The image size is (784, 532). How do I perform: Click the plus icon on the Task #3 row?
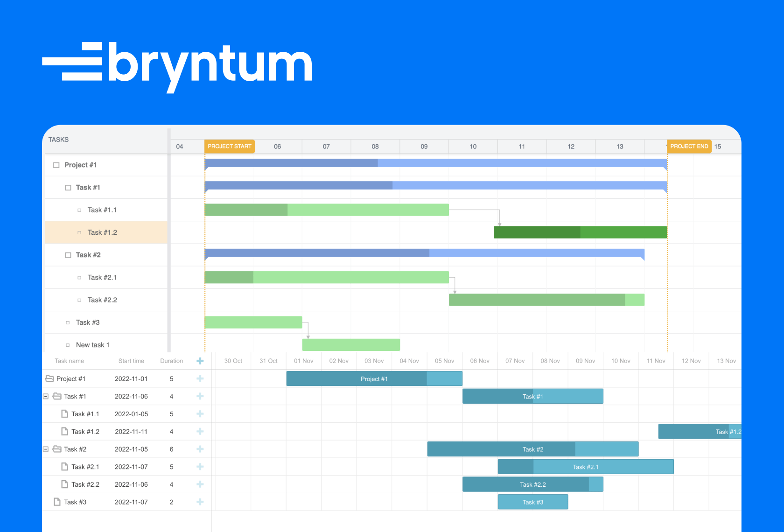200,502
